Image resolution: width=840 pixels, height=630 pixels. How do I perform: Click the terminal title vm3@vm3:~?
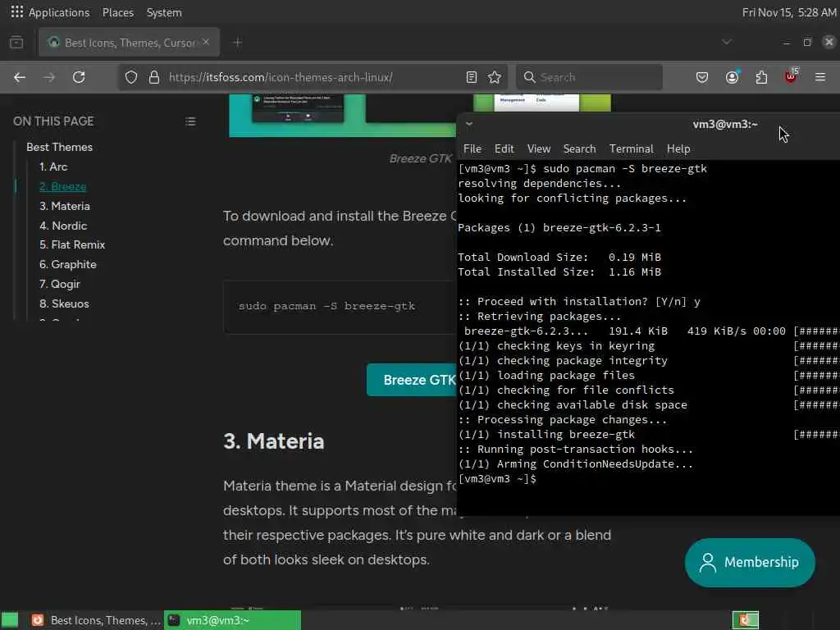pos(725,125)
